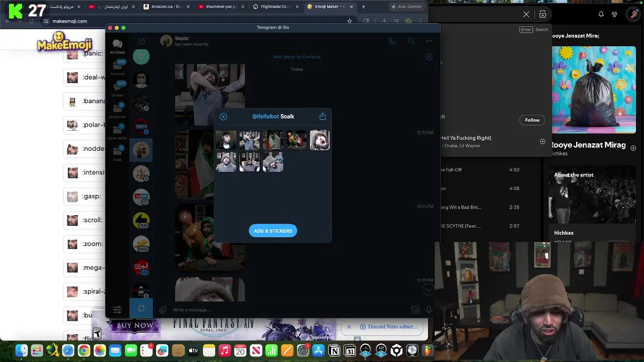Click the album cover art in Spotify
644x362 pixels.
[x=594, y=90]
